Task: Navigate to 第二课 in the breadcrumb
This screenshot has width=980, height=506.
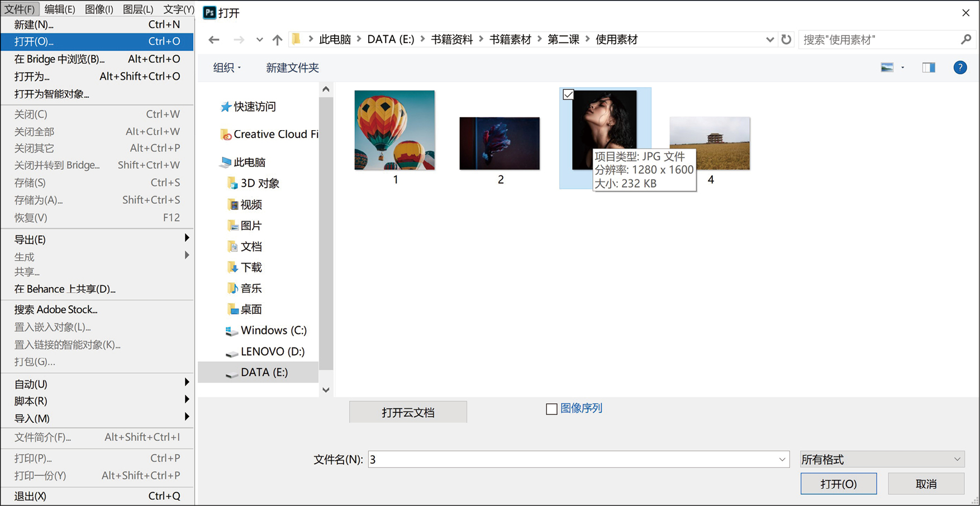Action: coord(563,40)
